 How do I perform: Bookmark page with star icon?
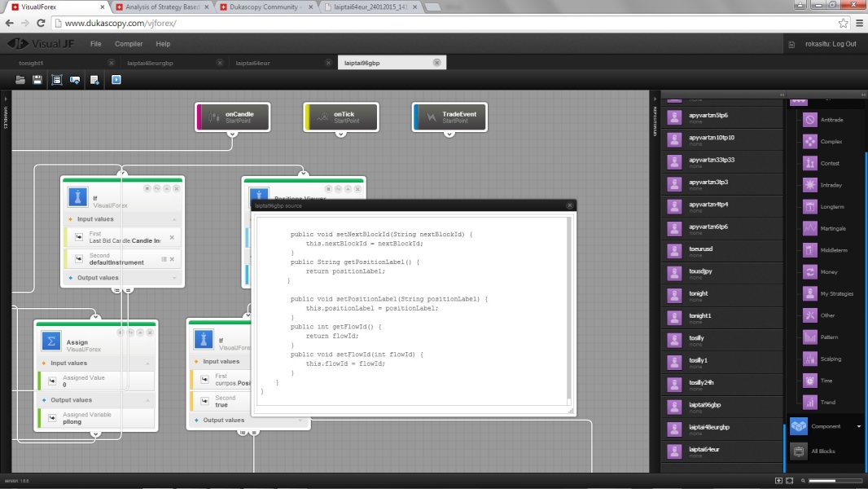843,24
